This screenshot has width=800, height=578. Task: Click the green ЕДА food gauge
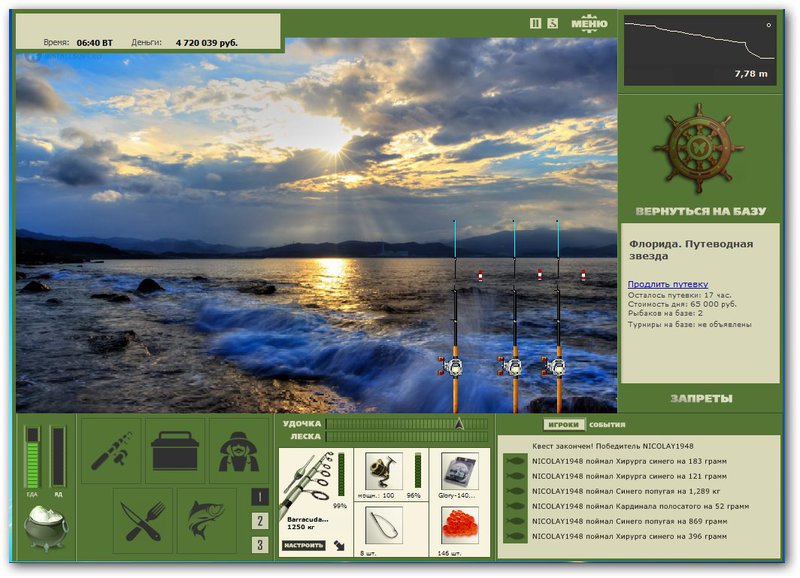click(33, 458)
